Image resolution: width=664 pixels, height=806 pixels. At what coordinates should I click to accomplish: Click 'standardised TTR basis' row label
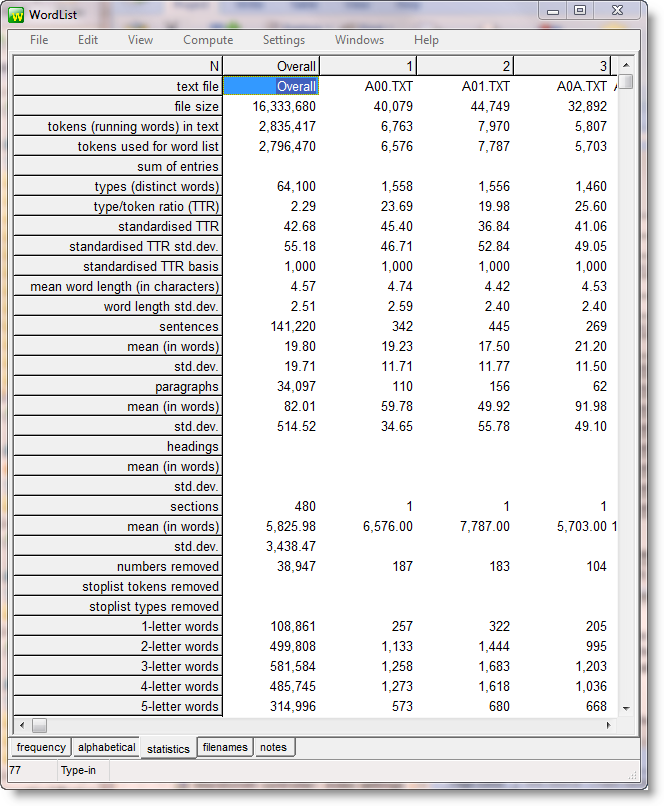pos(118,267)
